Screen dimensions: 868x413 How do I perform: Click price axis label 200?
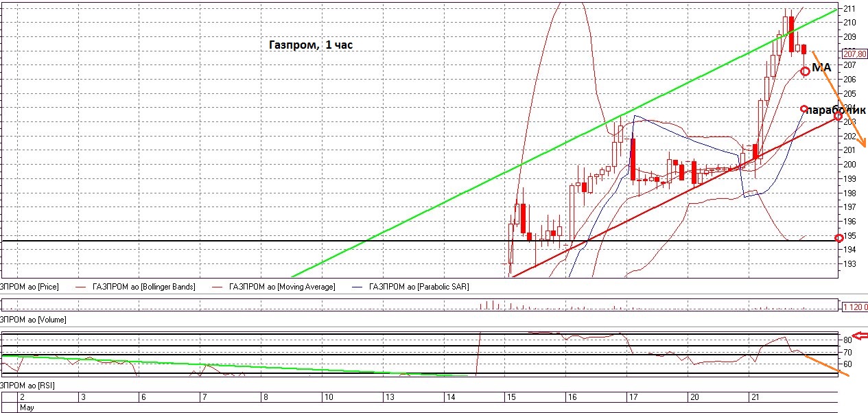850,165
